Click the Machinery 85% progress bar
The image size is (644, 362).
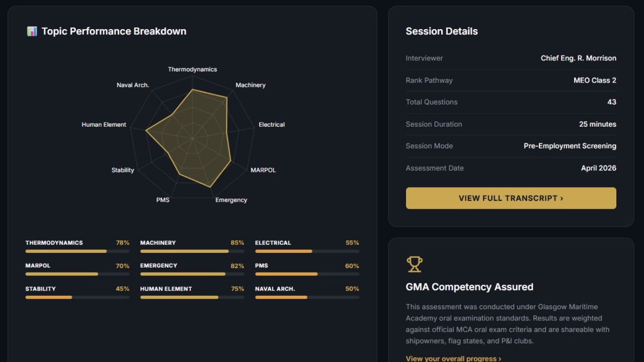point(192,251)
